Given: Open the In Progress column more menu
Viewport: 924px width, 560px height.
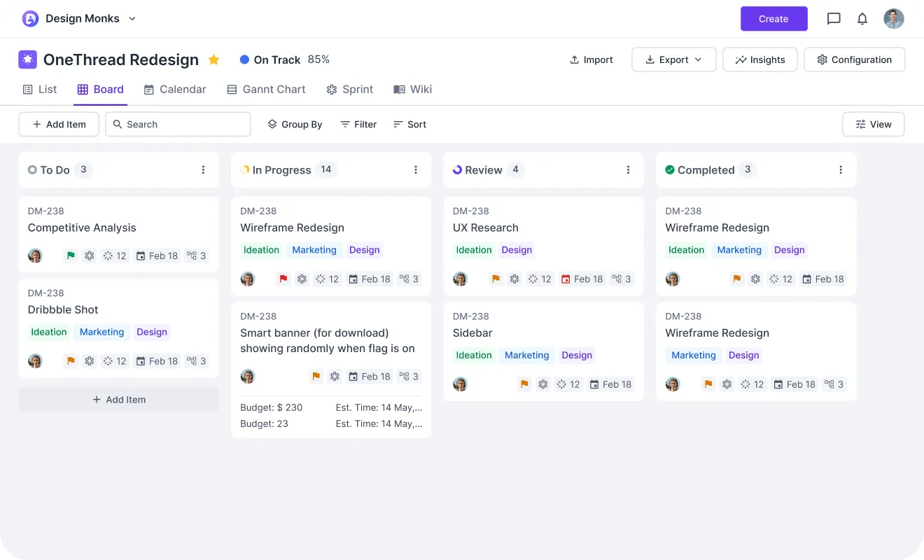Looking at the screenshot, I should pos(416,169).
